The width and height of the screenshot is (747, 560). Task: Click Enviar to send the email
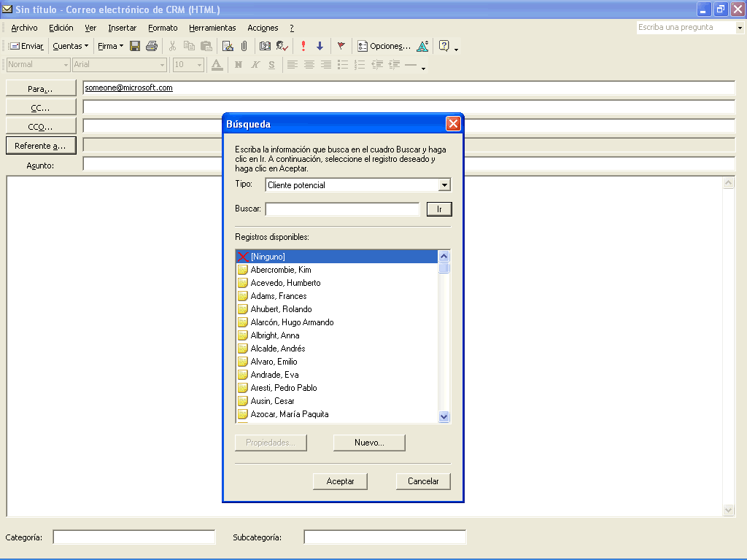pyautogui.click(x=27, y=46)
